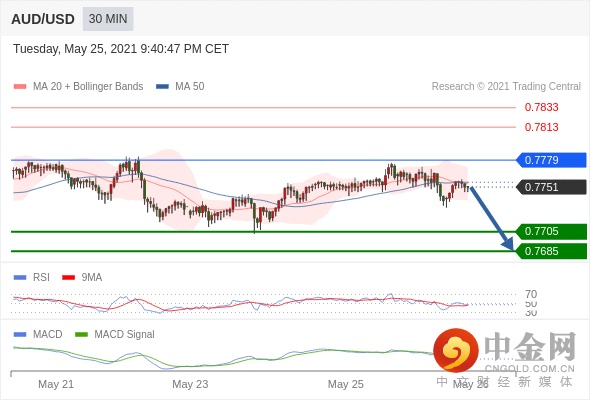Click the May 21 date axis label
The image size is (590, 400).
click(x=56, y=384)
